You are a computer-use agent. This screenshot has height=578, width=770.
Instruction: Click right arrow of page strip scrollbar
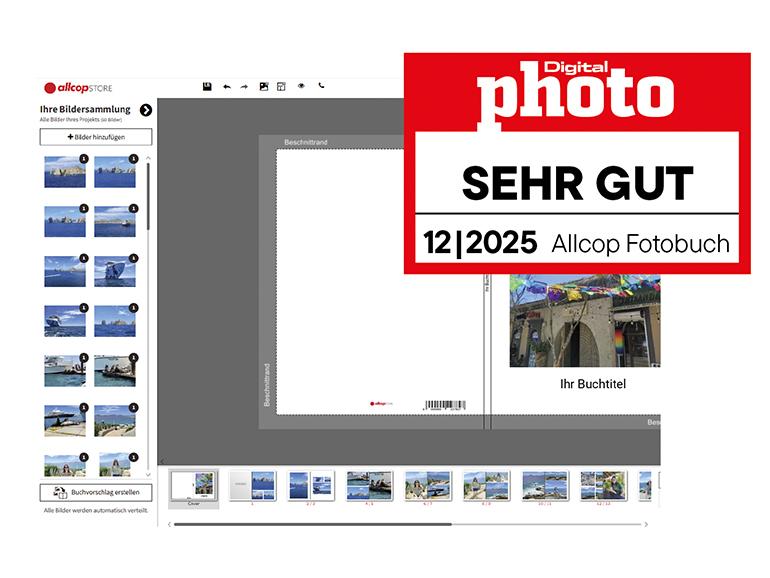[646, 524]
